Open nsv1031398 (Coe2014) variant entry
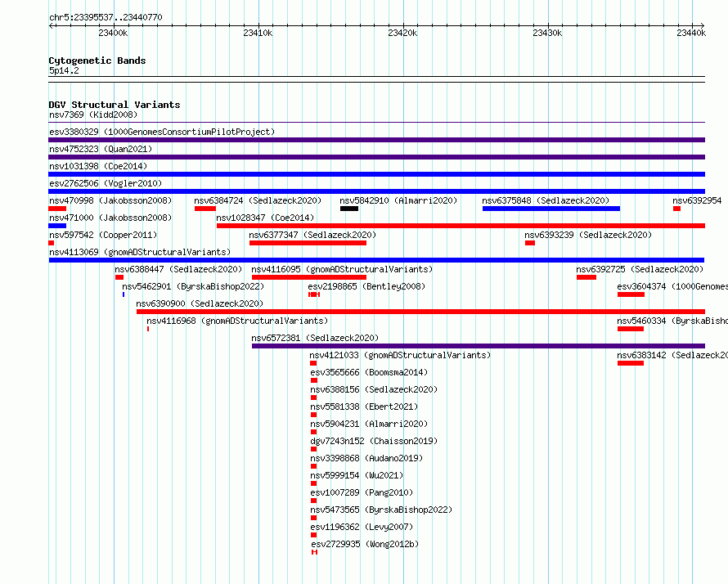Screen dimensions: 728x584 (98, 166)
